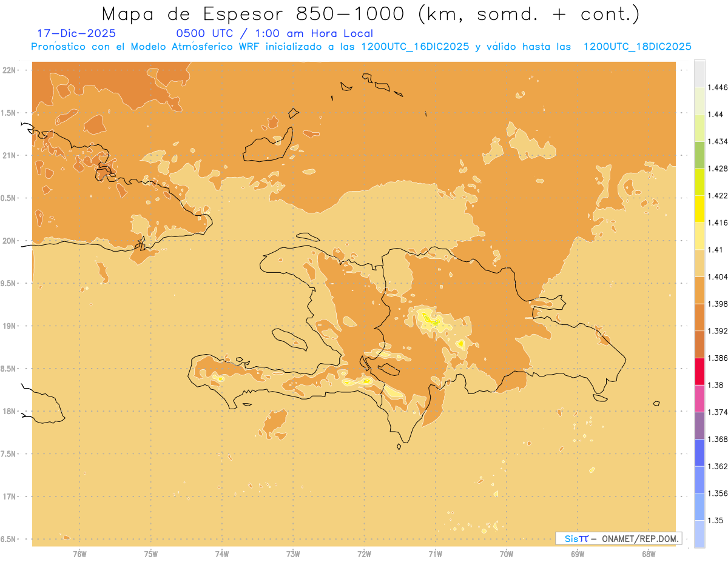Select the date label "17-Dic-2025"
The height and width of the screenshot is (562, 728).
(76, 34)
